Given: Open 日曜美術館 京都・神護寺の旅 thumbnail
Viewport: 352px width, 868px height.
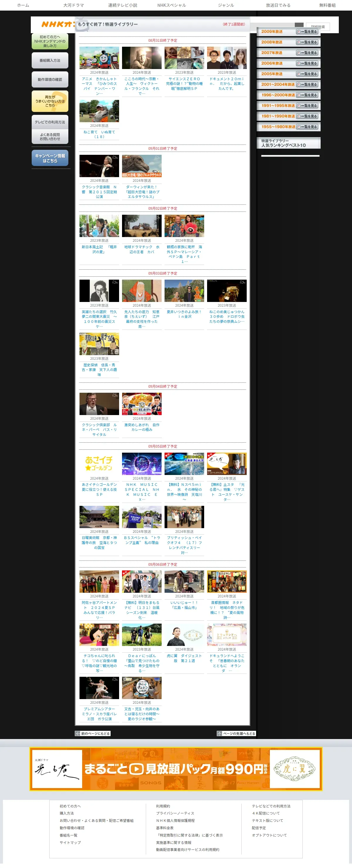Looking at the screenshot, I should (x=99, y=517).
